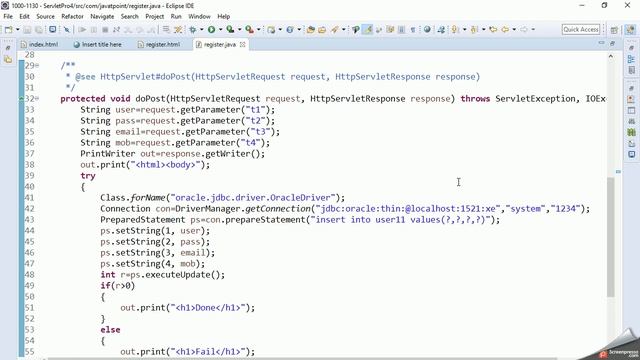The width and height of the screenshot is (640, 360).
Task: Restore the left sidebar view stack
Action: coord(8,48)
